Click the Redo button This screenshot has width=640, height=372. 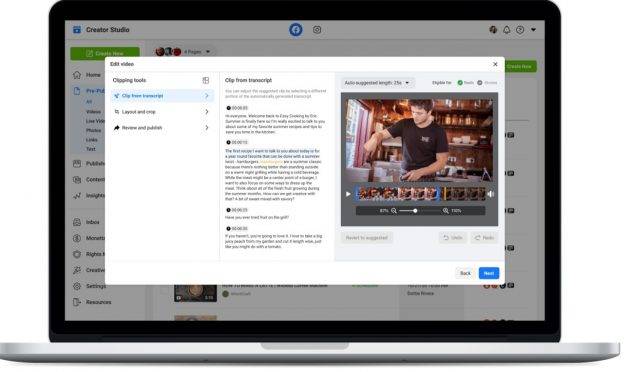click(x=484, y=238)
